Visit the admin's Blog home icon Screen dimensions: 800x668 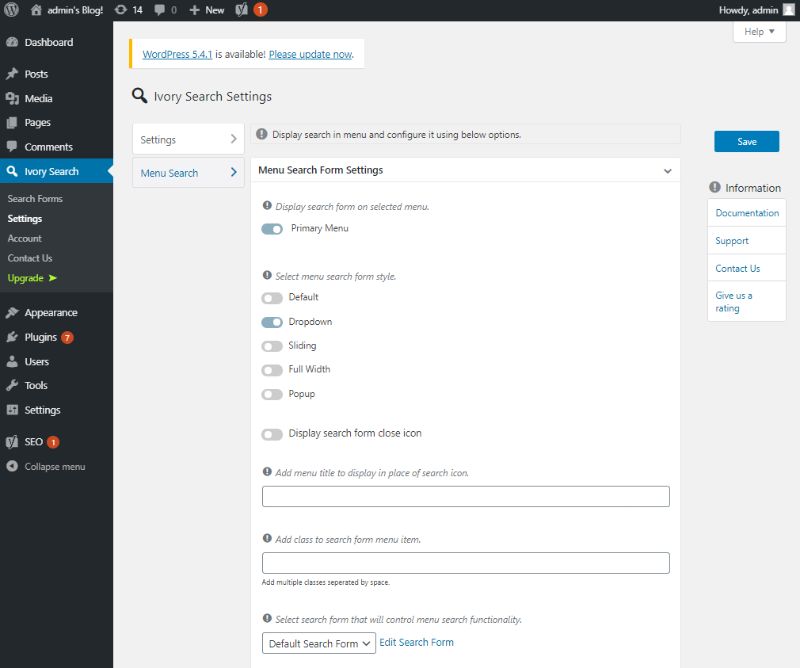(x=36, y=10)
